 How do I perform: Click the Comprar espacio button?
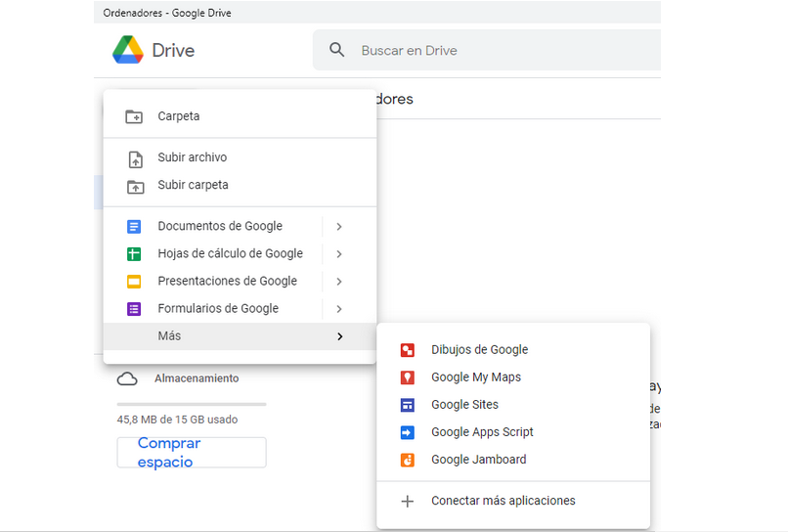point(192,452)
